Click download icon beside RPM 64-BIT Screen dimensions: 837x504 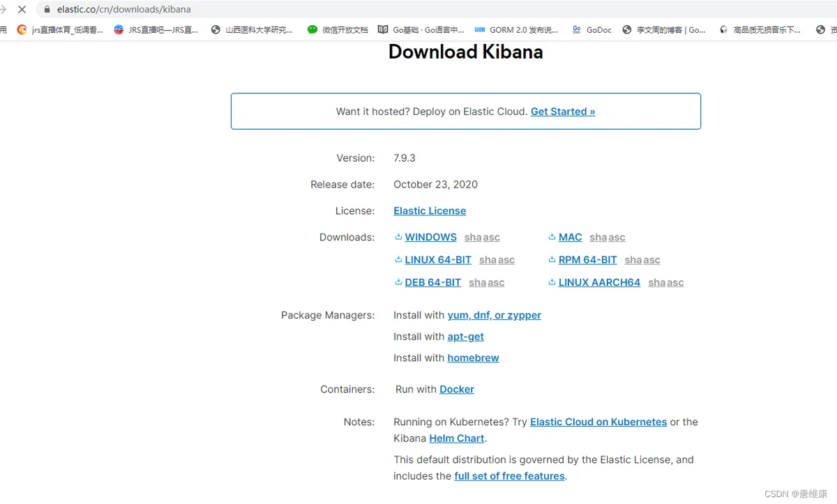(x=552, y=260)
